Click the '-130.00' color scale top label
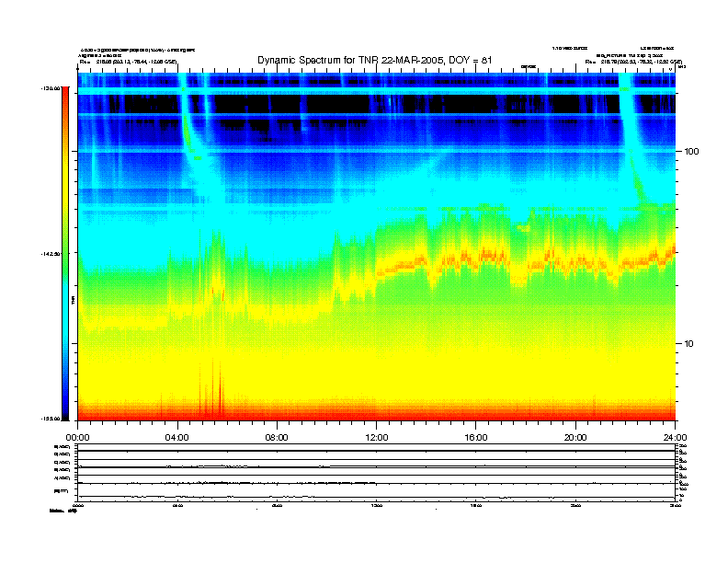The height and width of the screenshot is (563, 728). (51, 87)
